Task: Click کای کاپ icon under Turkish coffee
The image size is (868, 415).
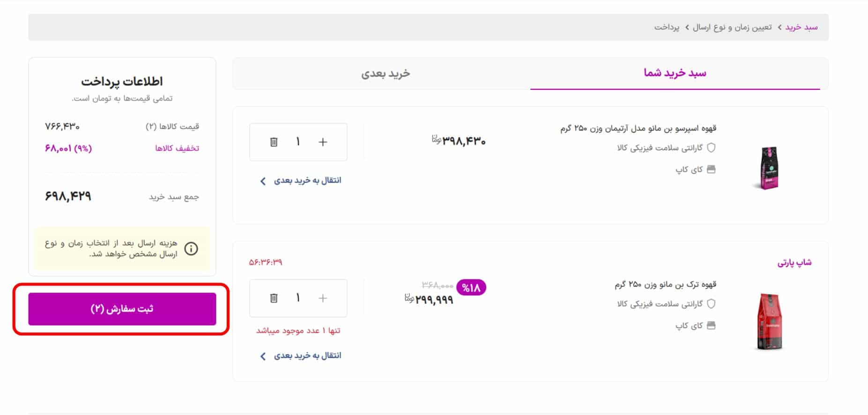Action: [x=711, y=325]
